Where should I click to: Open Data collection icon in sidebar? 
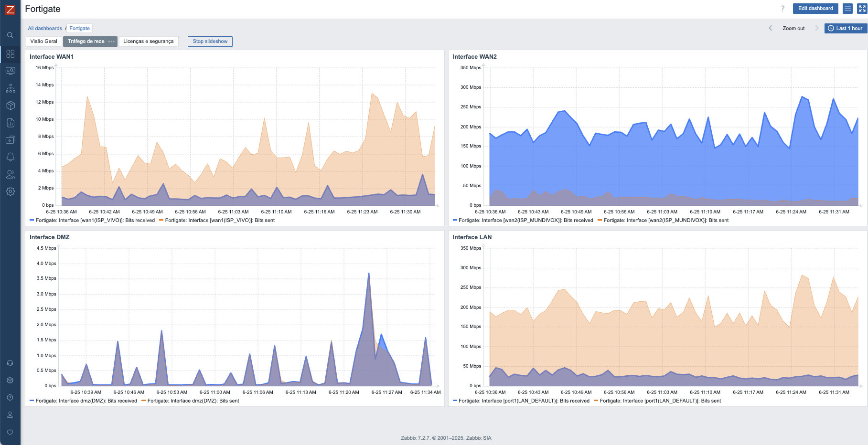click(x=10, y=140)
